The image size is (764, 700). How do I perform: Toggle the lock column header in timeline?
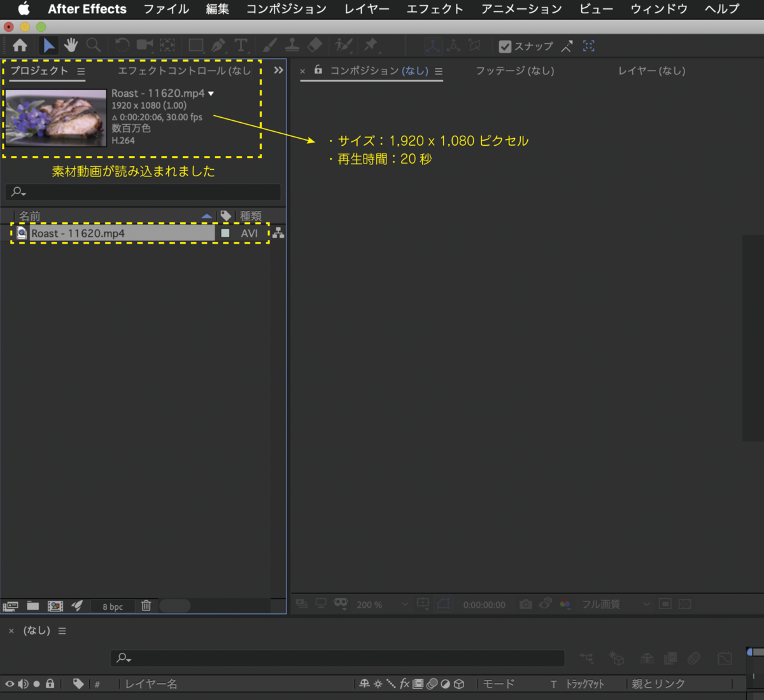[x=50, y=684]
